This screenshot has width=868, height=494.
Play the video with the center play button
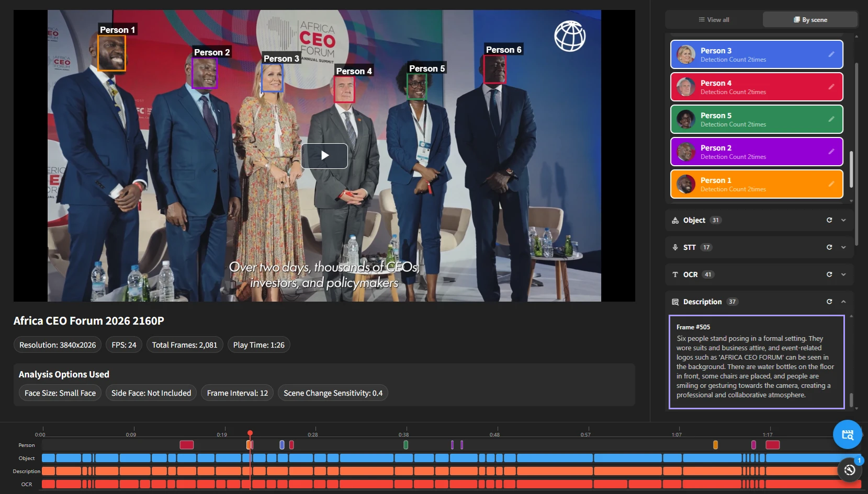tap(324, 156)
